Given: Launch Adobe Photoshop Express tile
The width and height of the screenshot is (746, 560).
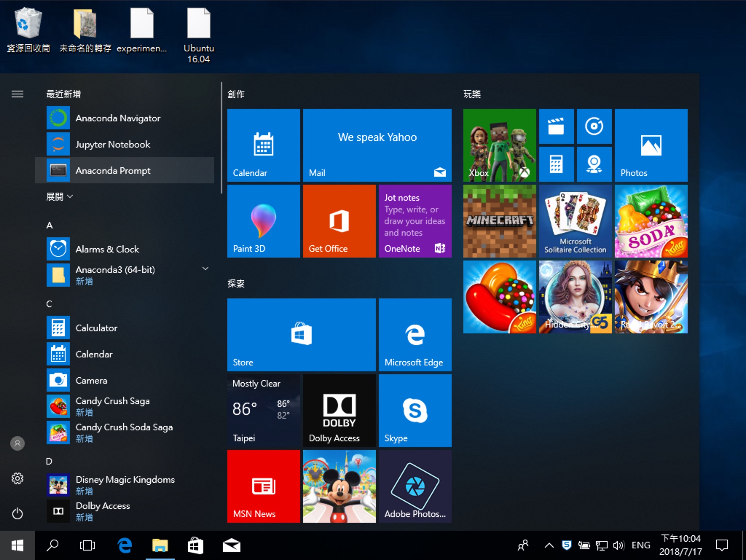Looking at the screenshot, I should pyautogui.click(x=415, y=486).
